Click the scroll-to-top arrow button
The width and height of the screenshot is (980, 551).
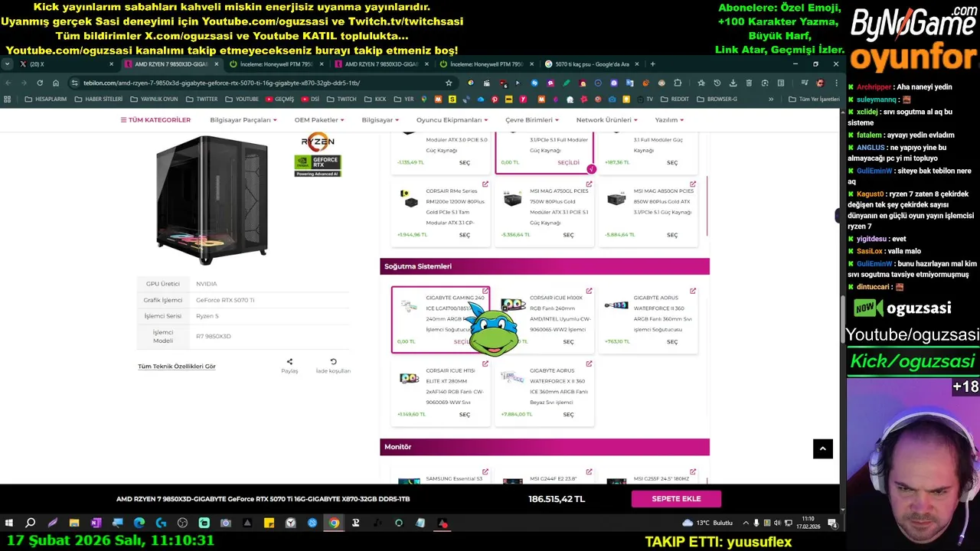point(823,449)
